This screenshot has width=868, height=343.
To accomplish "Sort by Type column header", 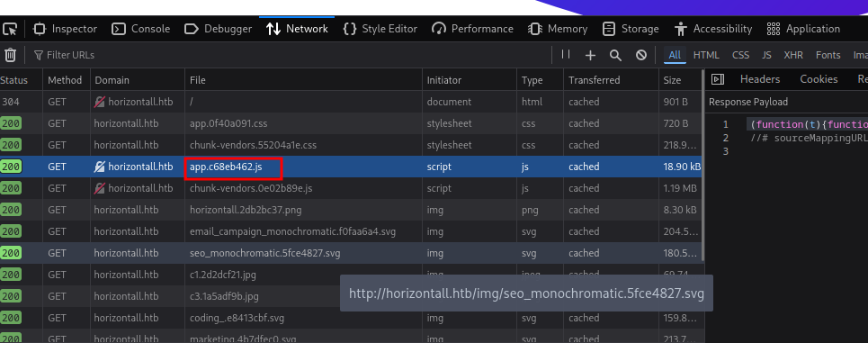I will coord(541,80).
